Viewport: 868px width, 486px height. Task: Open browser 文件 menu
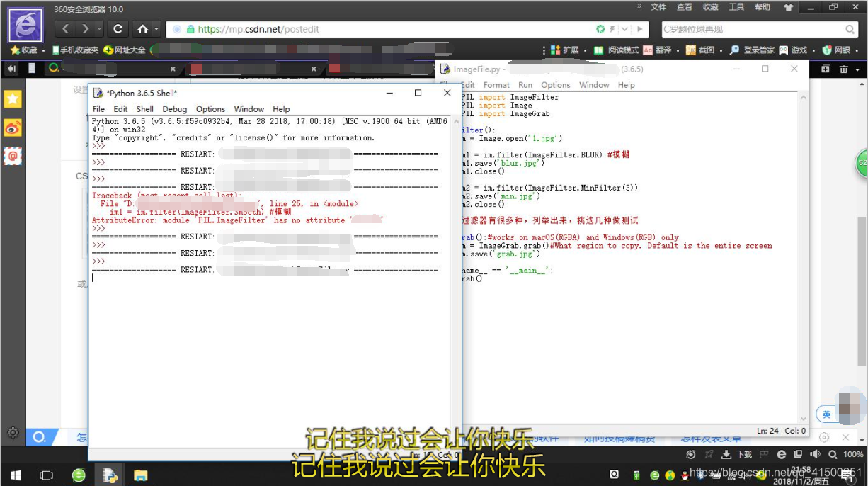point(658,7)
